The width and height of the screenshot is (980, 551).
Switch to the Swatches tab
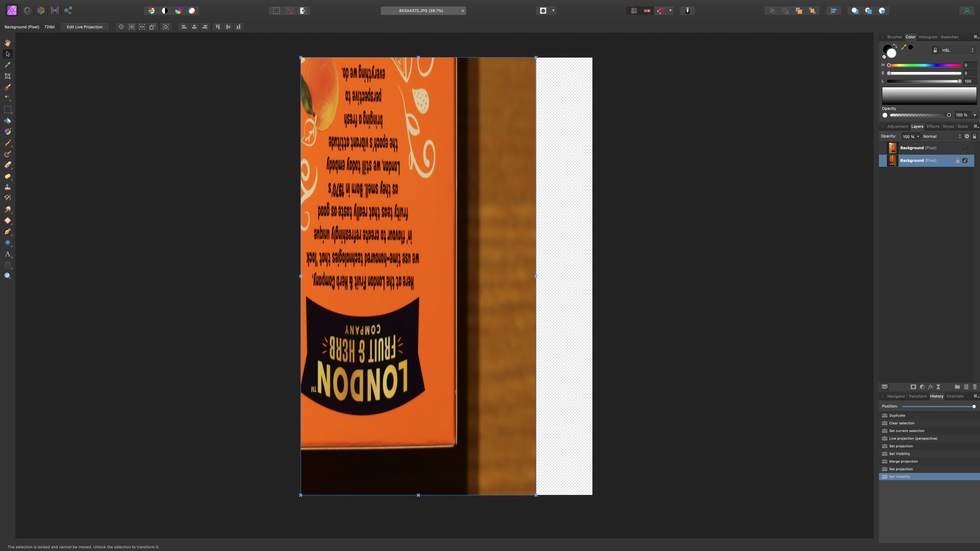(x=950, y=37)
